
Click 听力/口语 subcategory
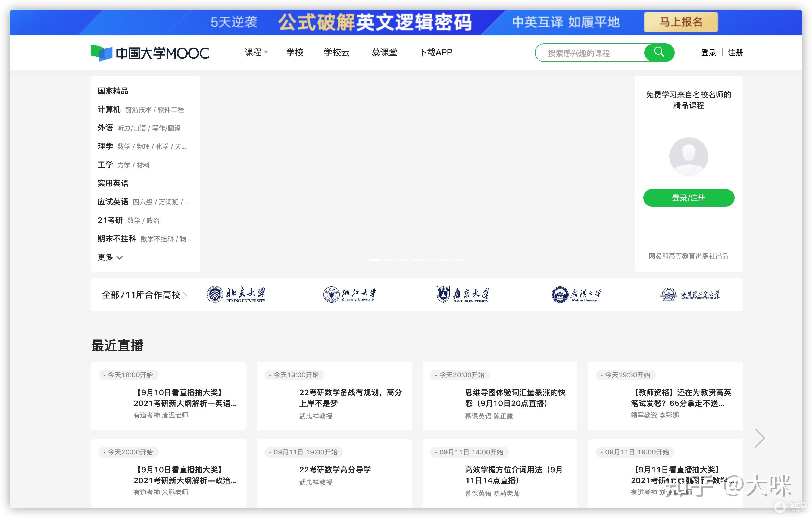pos(132,128)
